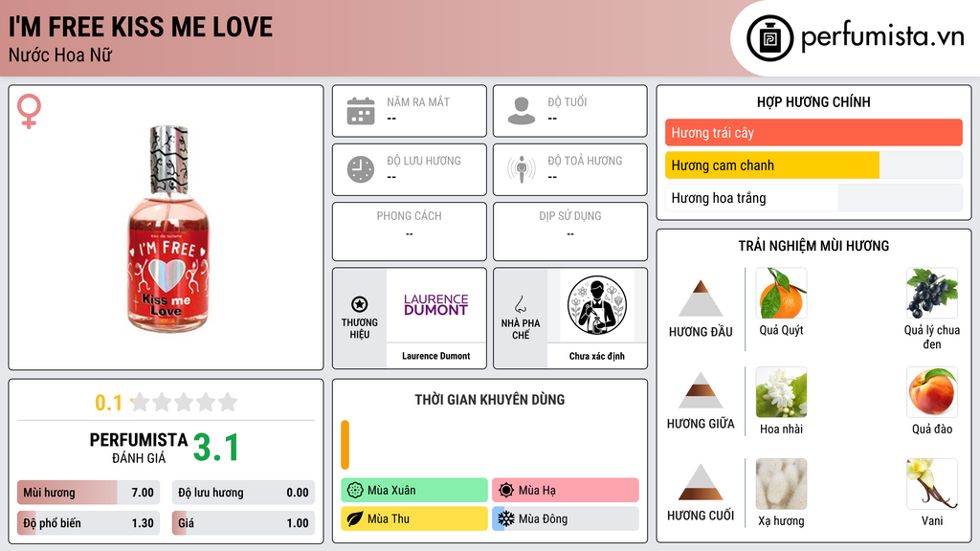Click the yellow 0.1 user rating value
Image resolution: width=980 pixels, height=551 pixels.
click(109, 403)
